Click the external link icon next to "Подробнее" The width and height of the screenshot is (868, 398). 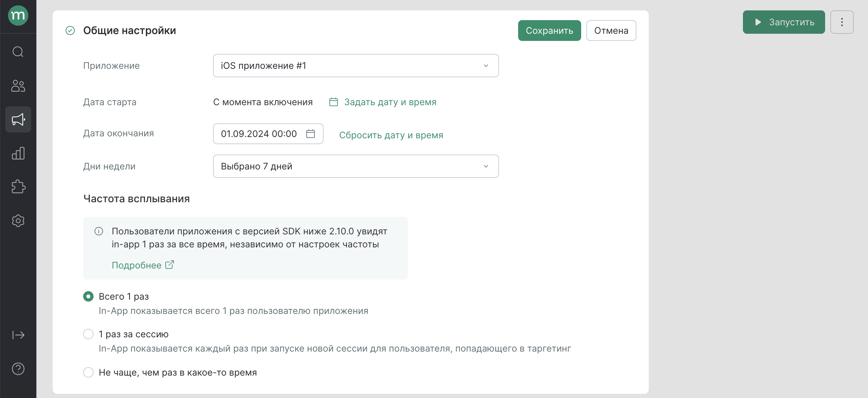pyautogui.click(x=170, y=265)
